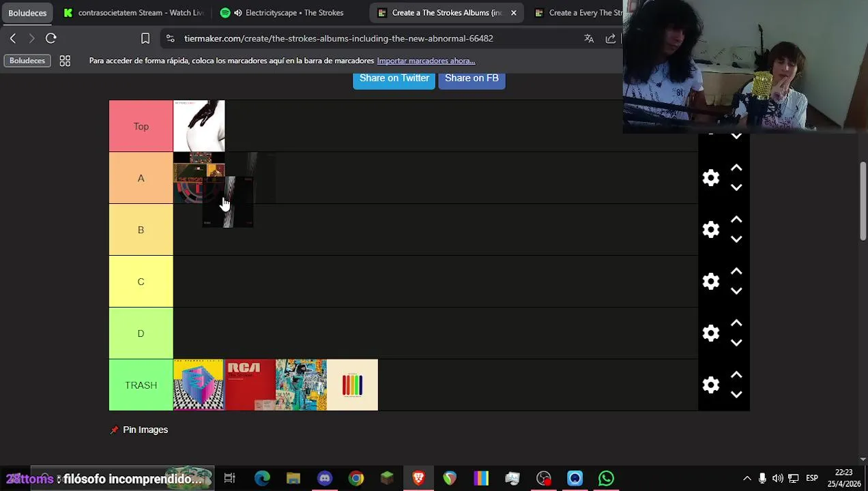Open the apps grid in the bookmarks bar

tap(65, 61)
